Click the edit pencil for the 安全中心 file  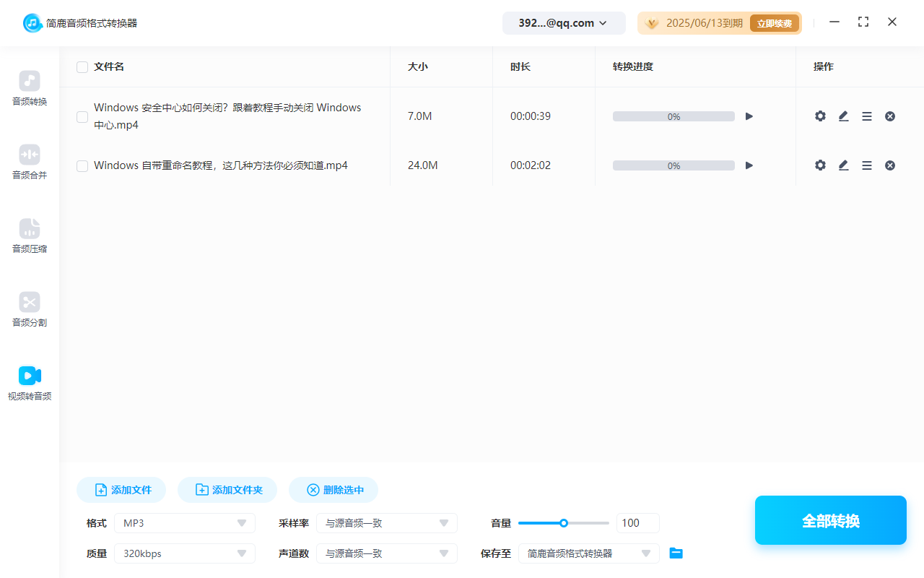point(843,116)
